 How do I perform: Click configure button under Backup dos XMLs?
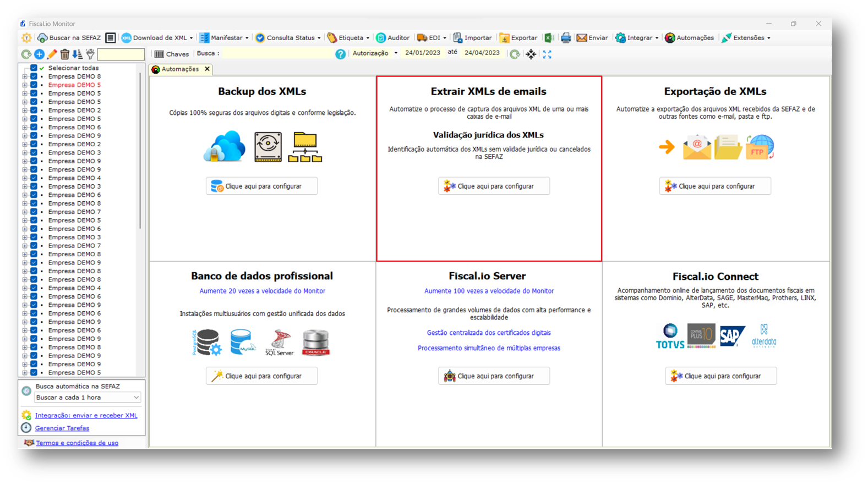262,186
